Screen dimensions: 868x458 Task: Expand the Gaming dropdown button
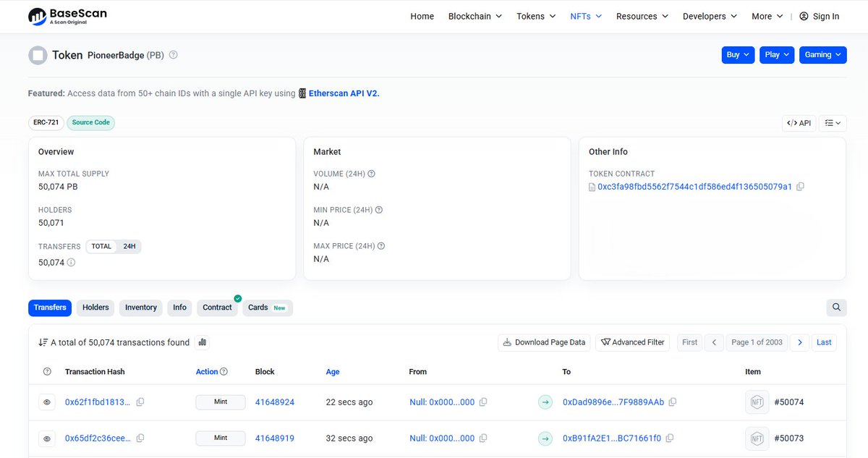coord(822,54)
